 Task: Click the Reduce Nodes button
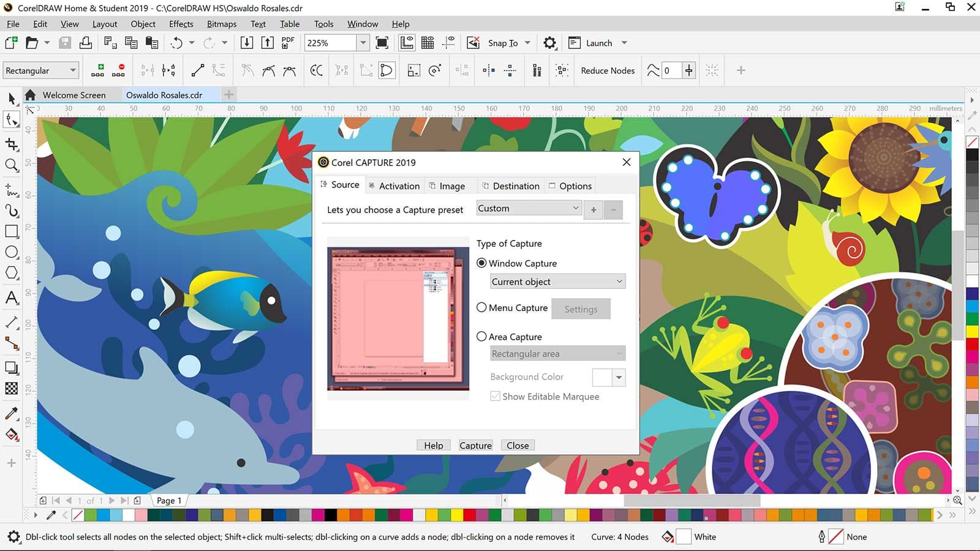tap(608, 70)
